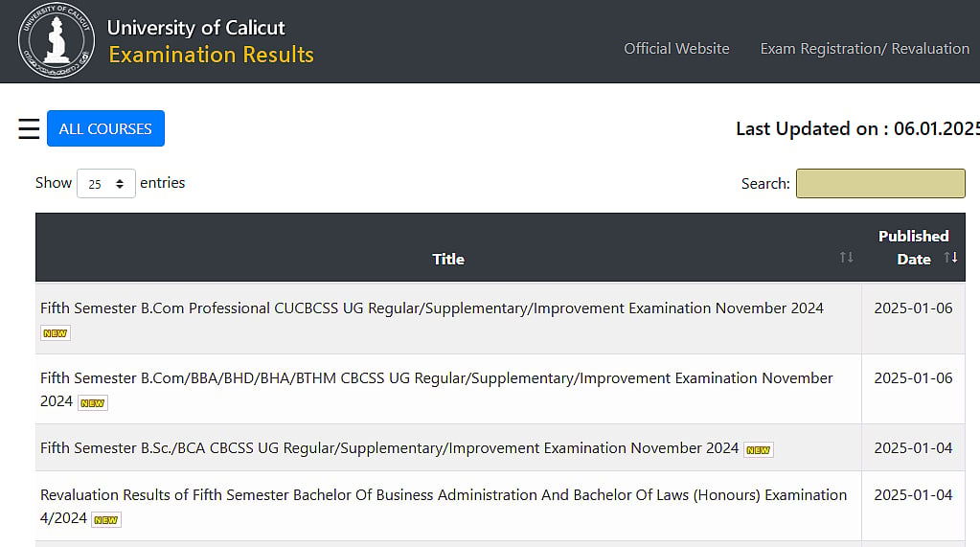The height and width of the screenshot is (547, 980).
Task: Click inside the Search input field
Action: point(879,184)
